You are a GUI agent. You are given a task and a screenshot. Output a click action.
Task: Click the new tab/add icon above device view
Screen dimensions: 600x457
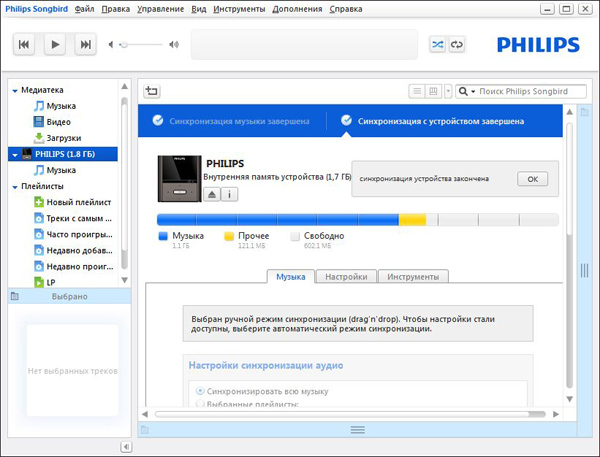tap(152, 91)
